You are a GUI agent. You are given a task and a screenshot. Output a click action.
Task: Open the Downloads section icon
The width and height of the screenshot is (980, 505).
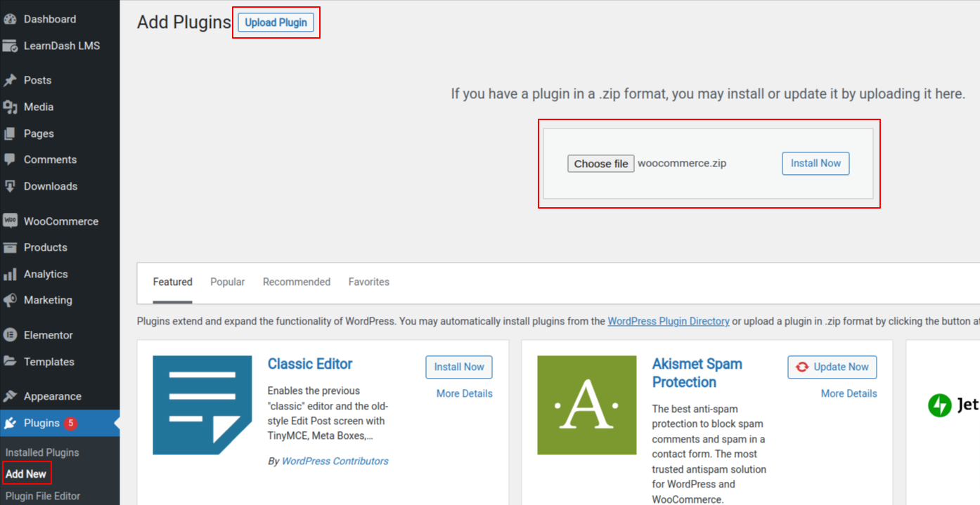tap(10, 185)
